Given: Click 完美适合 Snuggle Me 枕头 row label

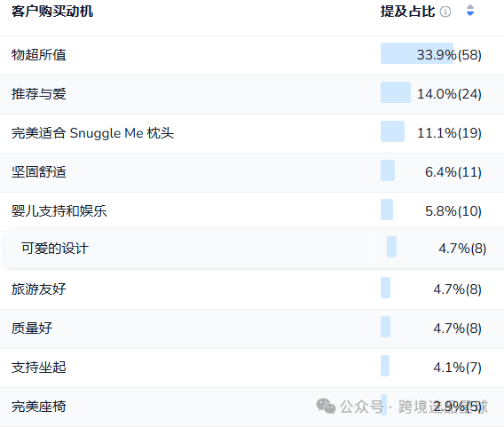Looking at the screenshot, I should tap(92, 133).
